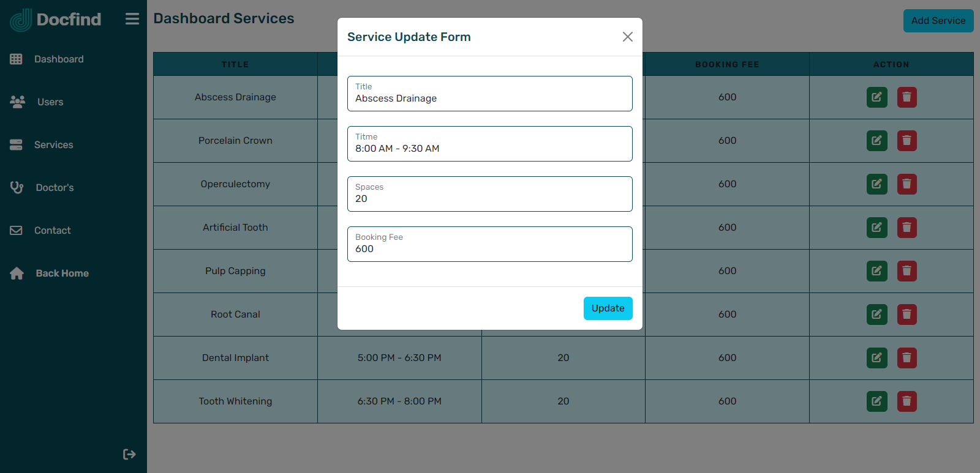Image resolution: width=980 pixels, height=473 pixels.
Task: Select the Artificial Tooth title cell
Action: (235, 228)
